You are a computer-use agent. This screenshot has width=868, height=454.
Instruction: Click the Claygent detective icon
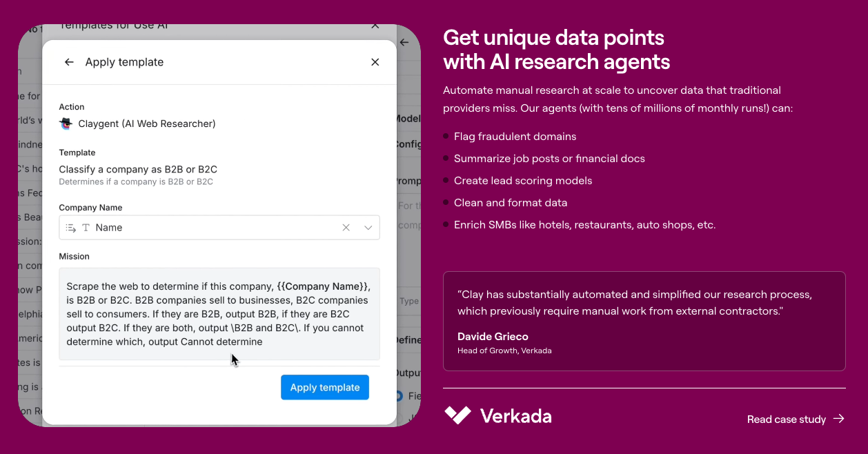[66, 124]
